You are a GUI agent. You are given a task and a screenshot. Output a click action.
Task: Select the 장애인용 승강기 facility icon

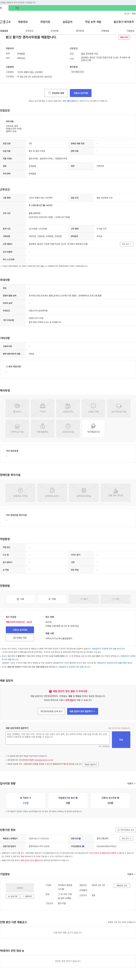(52, 493)
